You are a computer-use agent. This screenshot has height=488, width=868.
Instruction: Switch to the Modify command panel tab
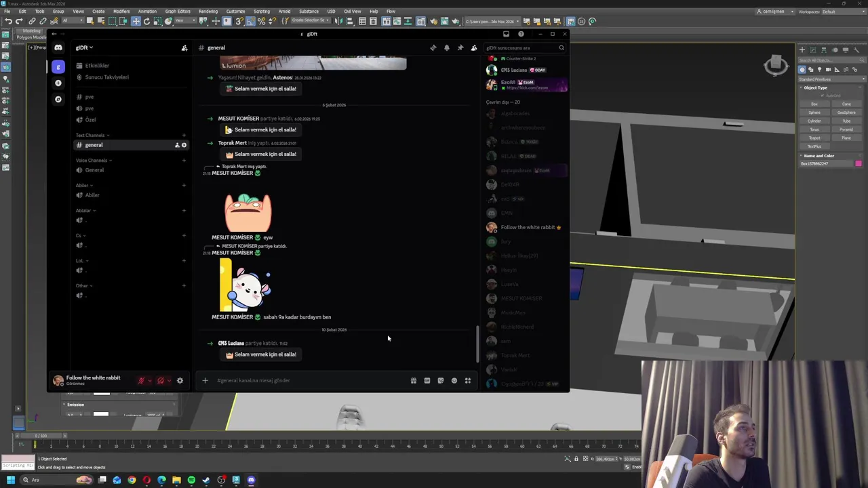(x=813, y=49)
